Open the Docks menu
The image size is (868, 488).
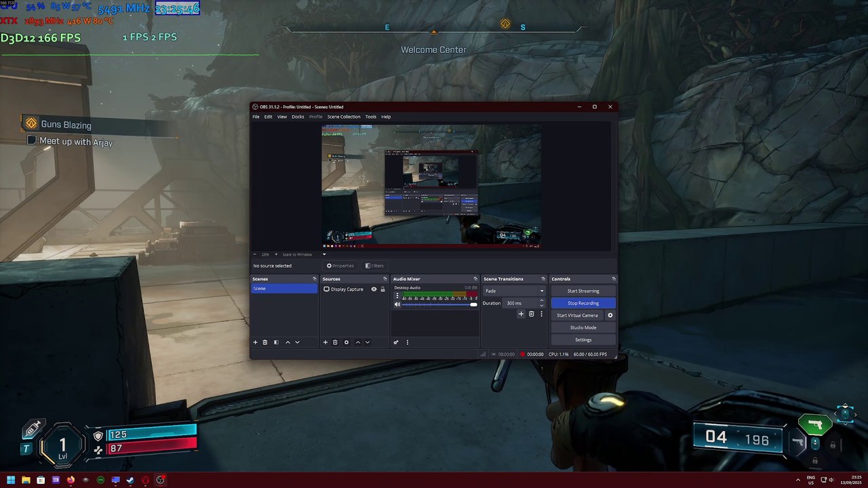point(298,117)
